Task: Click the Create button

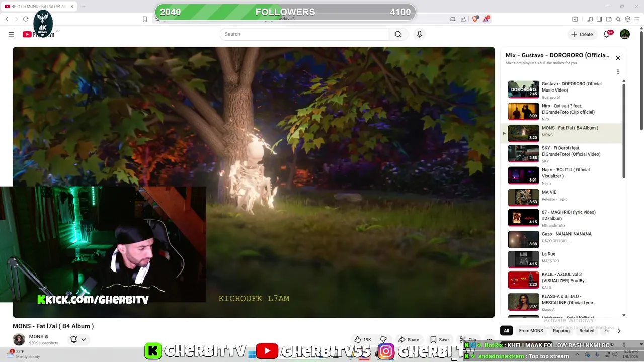Action: pyautogui.click(x=582, y=34)
